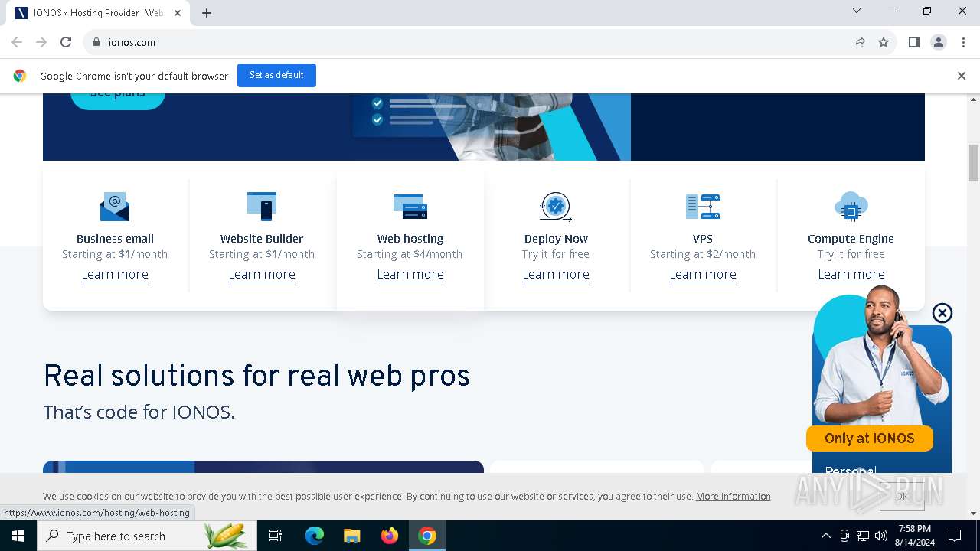Viewport: 980px width, 551px height.
Task: Close the IONOS Hosting Provider tab
Action: coord(178,13)
